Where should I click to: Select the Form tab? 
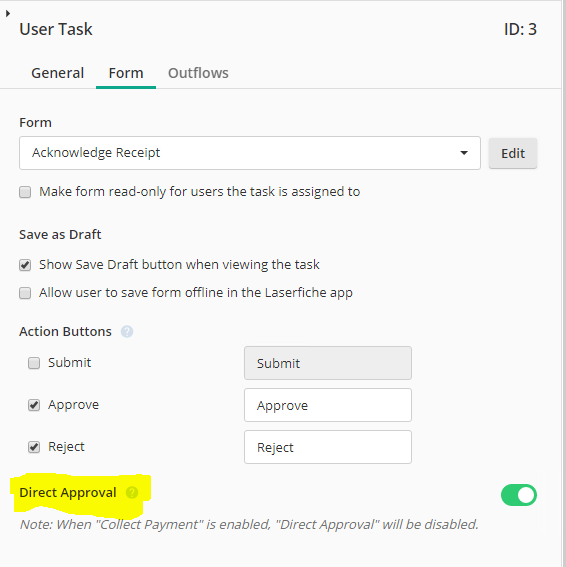[126, 73]
